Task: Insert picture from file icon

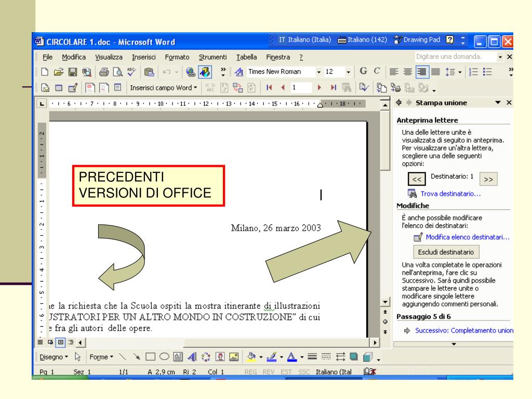Action: 234,356
